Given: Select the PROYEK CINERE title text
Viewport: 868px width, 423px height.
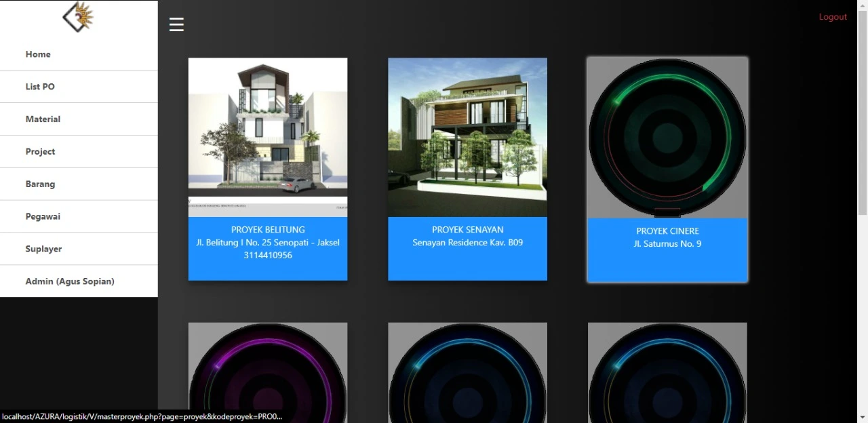Looking at the screenshot, I should pyautogui.click(x=667, y=231).
